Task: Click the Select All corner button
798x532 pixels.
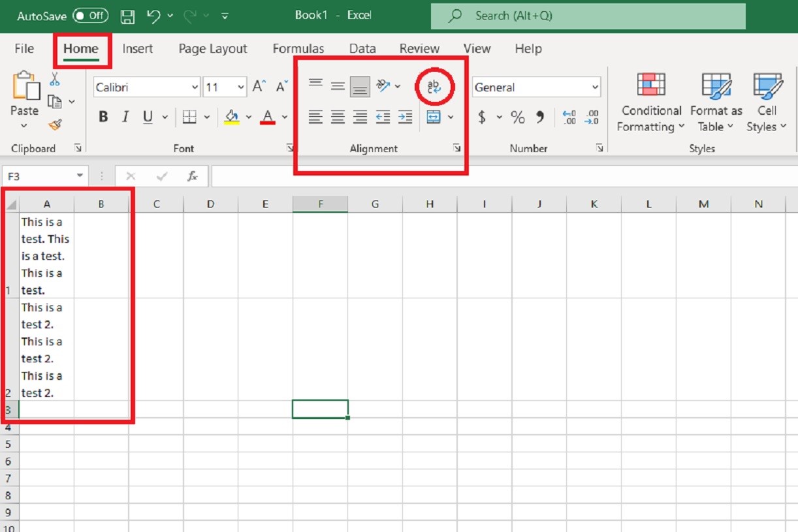Action: (x=10, y=204)
